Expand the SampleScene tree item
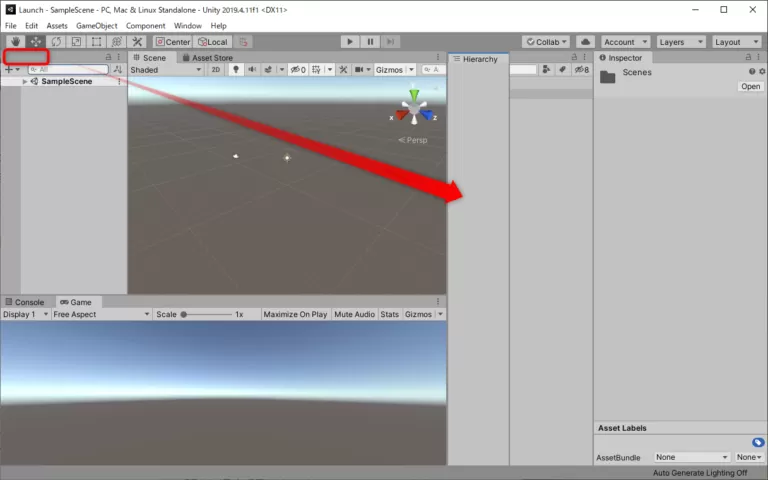Viewport: 768px width, 480px height. coord(25,82)
